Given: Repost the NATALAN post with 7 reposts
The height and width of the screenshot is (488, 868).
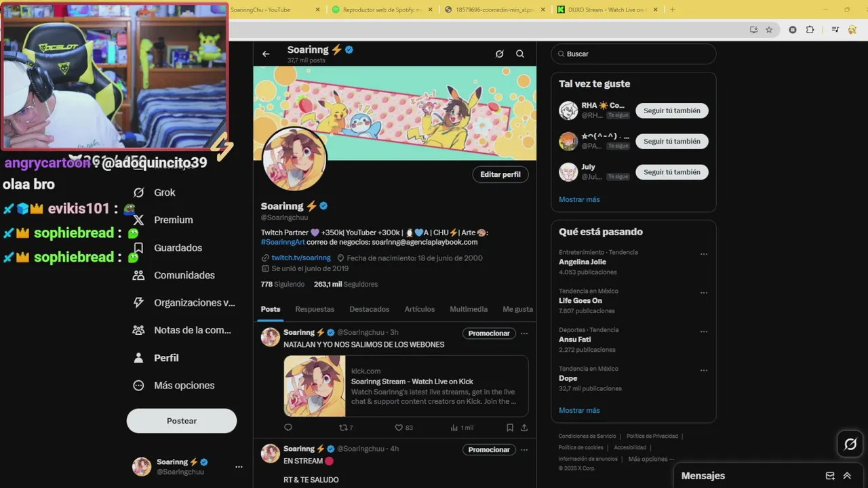Looking at the screenshot, I should [346, 428].
